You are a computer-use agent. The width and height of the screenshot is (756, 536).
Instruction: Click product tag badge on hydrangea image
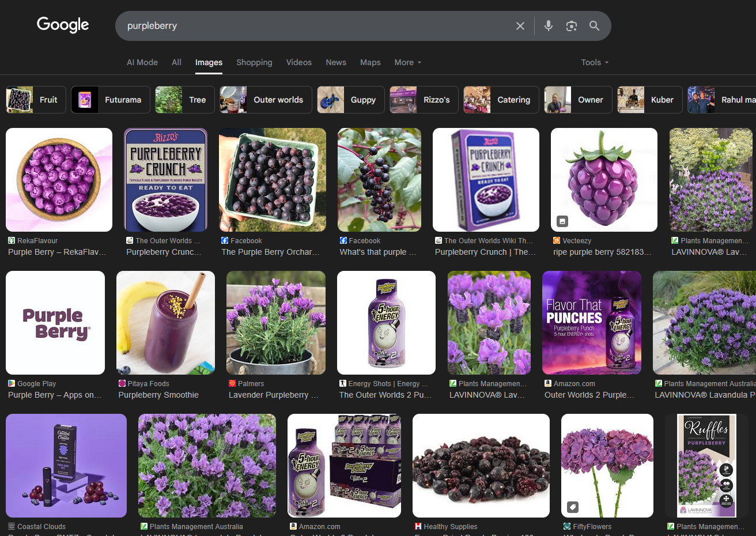click(x=573, y=507)
